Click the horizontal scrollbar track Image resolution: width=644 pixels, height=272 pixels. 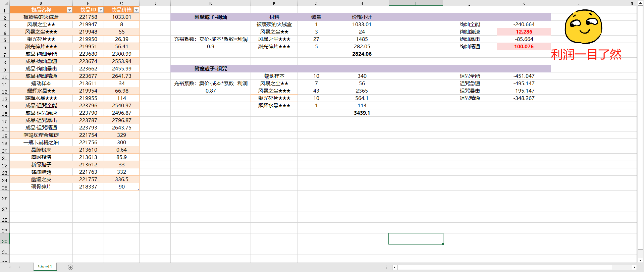tap(503, 267)
